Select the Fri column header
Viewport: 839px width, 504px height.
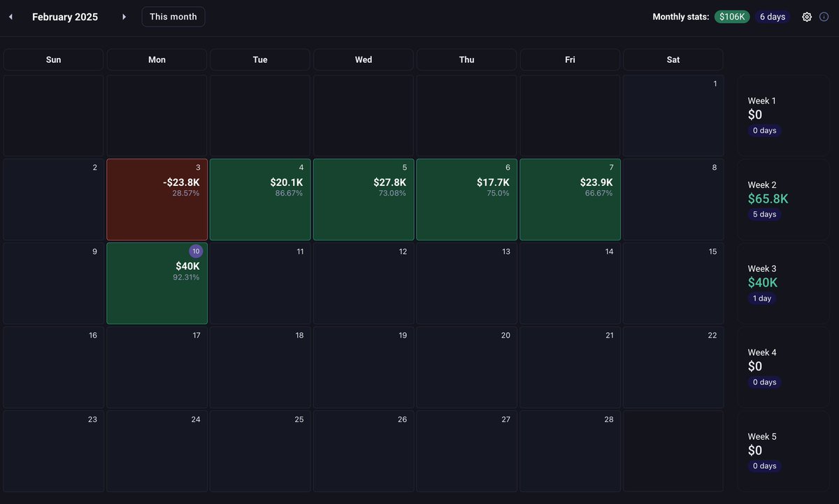pyautogui.click(x=571, y=59)
